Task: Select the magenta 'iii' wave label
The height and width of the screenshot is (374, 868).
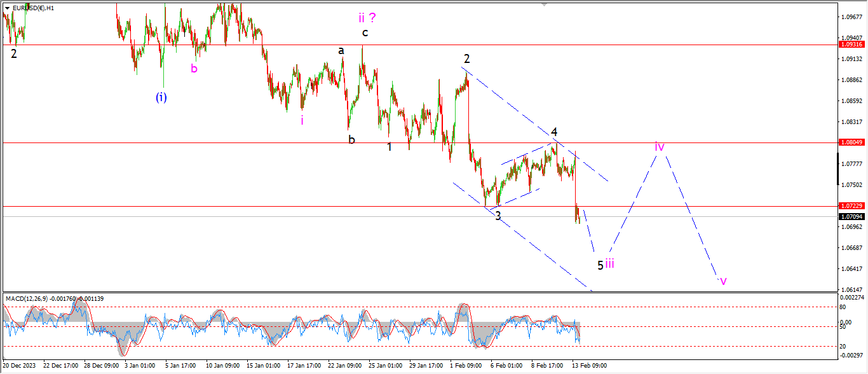Action: (x=609, y=264)
